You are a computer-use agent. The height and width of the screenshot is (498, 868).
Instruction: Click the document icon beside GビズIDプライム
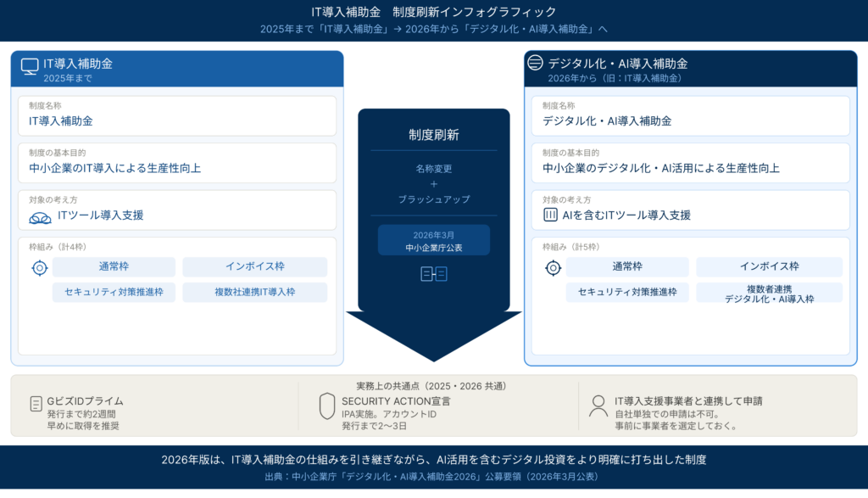(36, 404)
